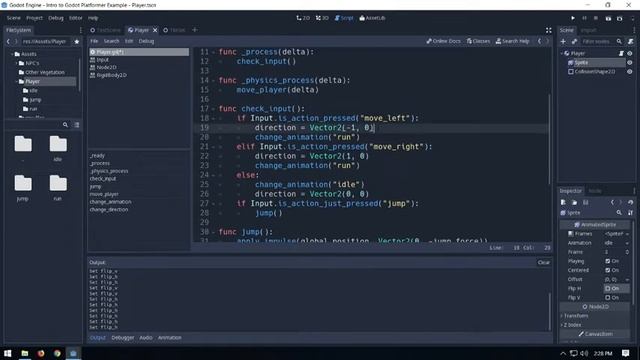
Task: Toggle distraction free mode icon
Action: (x=549, y=30)
